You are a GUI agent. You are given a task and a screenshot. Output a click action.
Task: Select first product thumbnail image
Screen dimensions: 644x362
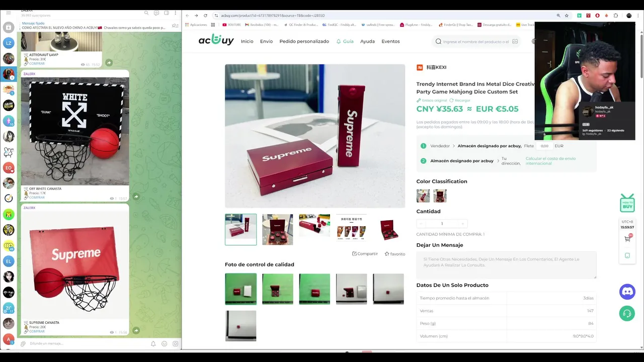coord(240,229)
